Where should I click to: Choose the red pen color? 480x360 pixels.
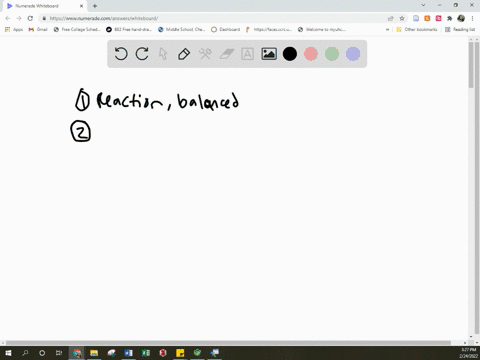click(311, 54)
